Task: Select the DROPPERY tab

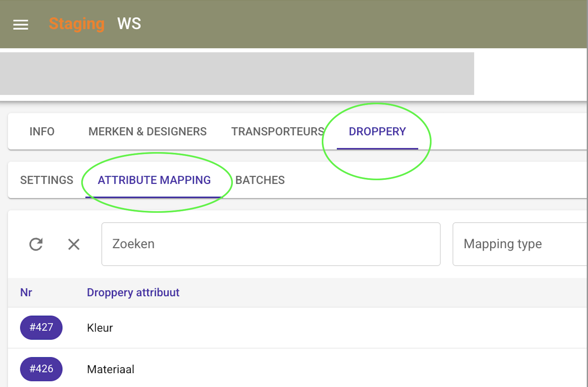Action: click(x=377, y=132)
